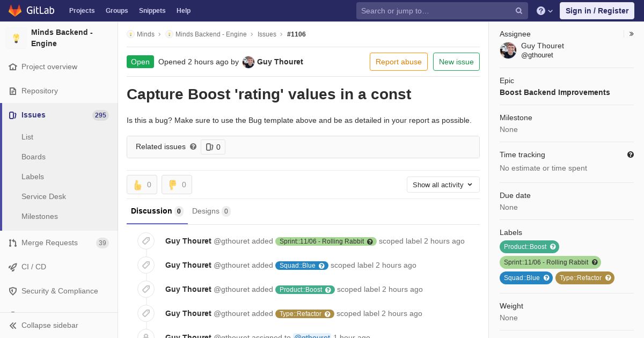Switch to the Discussion tab

coord(157,211)
